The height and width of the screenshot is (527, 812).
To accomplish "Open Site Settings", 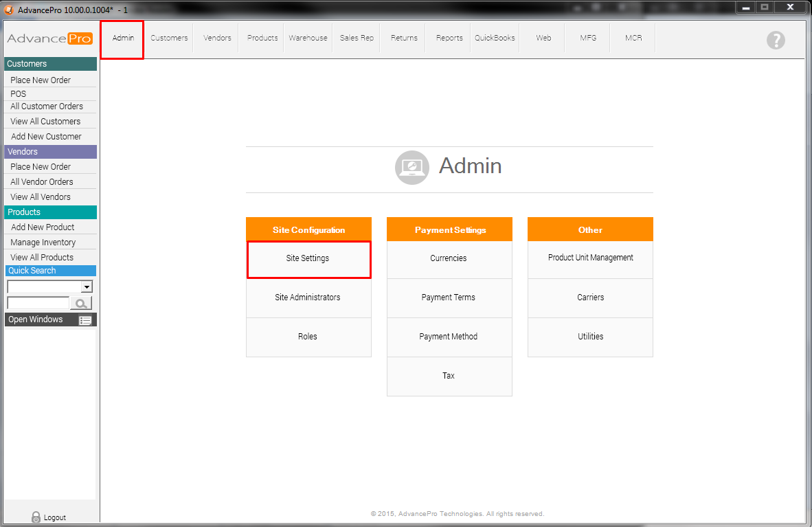I will click(x=308, y=259).
